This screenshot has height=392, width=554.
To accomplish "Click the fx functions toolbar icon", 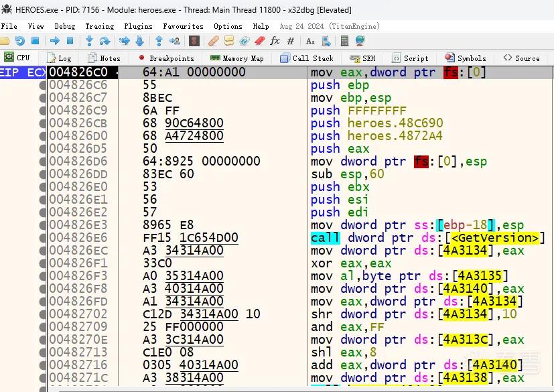I will click(275, 41).
